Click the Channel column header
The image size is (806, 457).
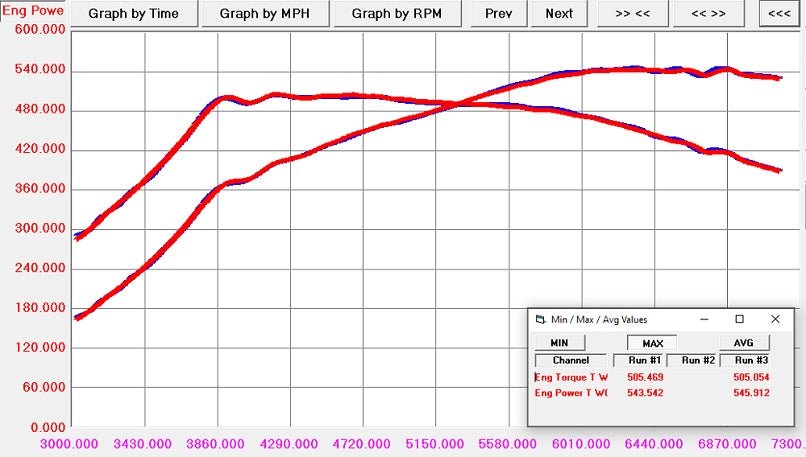570,360
